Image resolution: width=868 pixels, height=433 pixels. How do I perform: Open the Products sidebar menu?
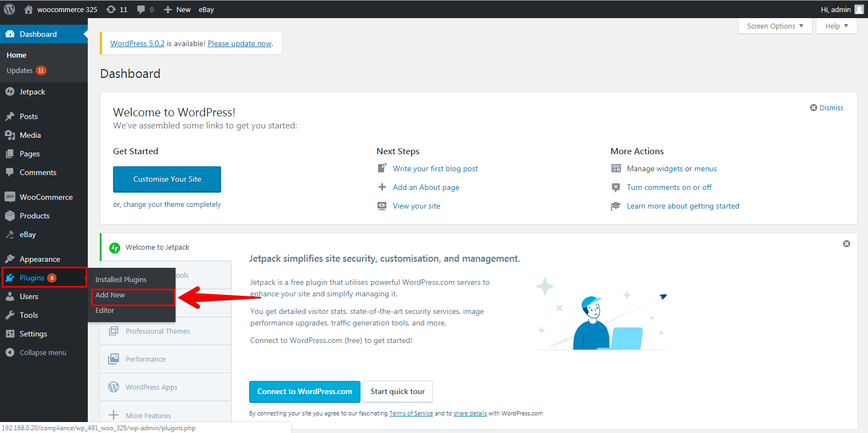(35, 216)
